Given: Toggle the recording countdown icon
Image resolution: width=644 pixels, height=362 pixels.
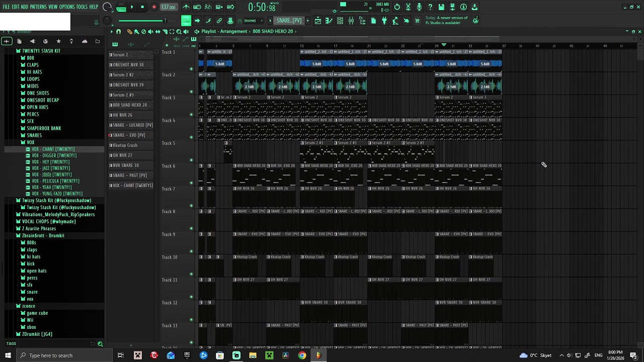Looking at the screenshot, I should pos(208,7).
